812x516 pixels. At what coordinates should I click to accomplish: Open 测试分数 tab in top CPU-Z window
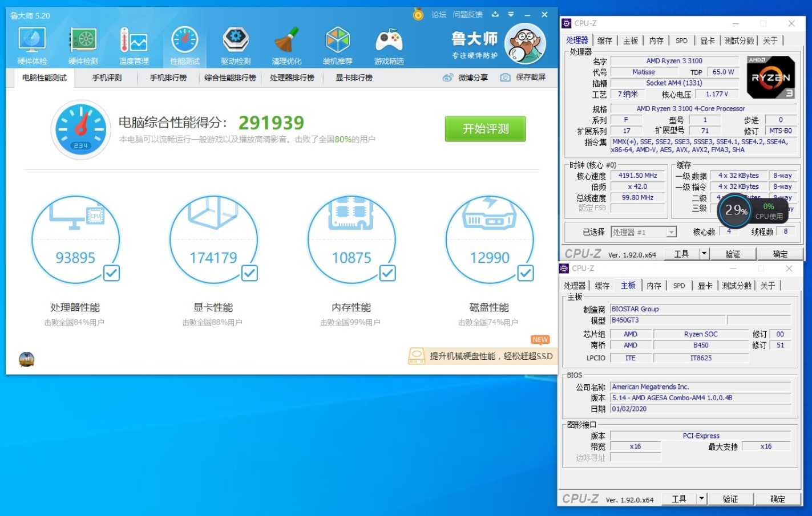click(739, 40)
